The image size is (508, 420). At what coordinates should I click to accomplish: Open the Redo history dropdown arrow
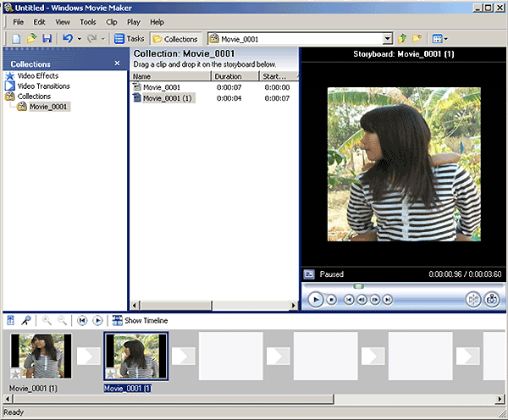(x=103, y=39)
